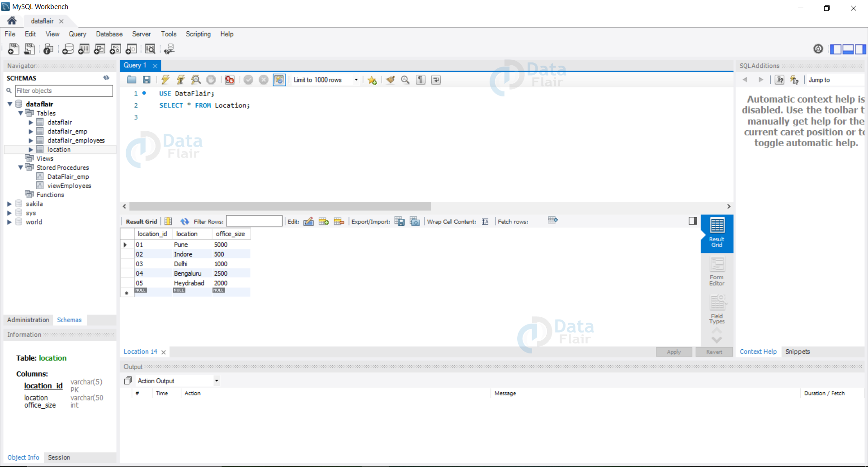The image size is (868, 467).
Task: Toggle left sidebar visibility icon
Action: [836, 49]
